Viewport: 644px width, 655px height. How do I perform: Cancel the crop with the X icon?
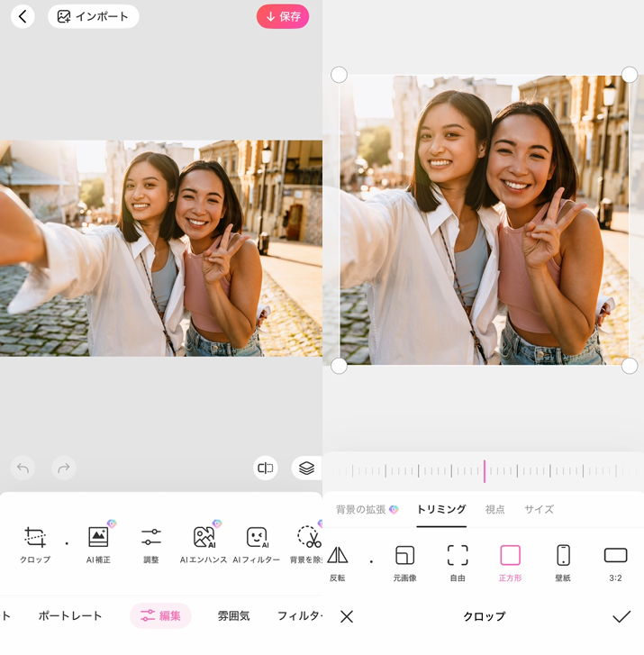click(347, 616)
